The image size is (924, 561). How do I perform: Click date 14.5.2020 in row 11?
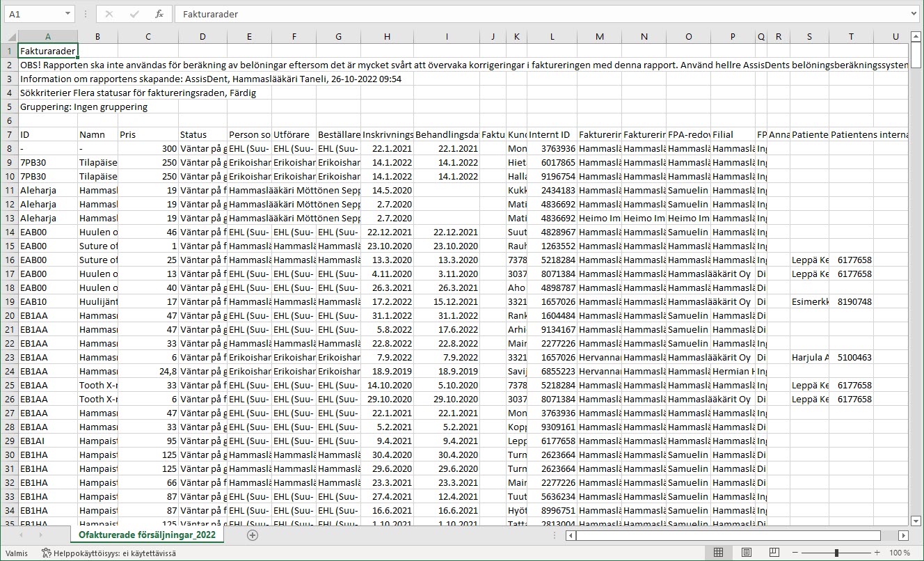pos(387,190)
